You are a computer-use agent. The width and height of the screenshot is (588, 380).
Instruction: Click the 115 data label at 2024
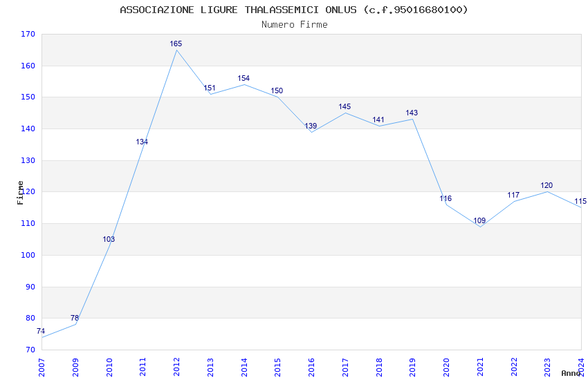(x=580, y=202)
